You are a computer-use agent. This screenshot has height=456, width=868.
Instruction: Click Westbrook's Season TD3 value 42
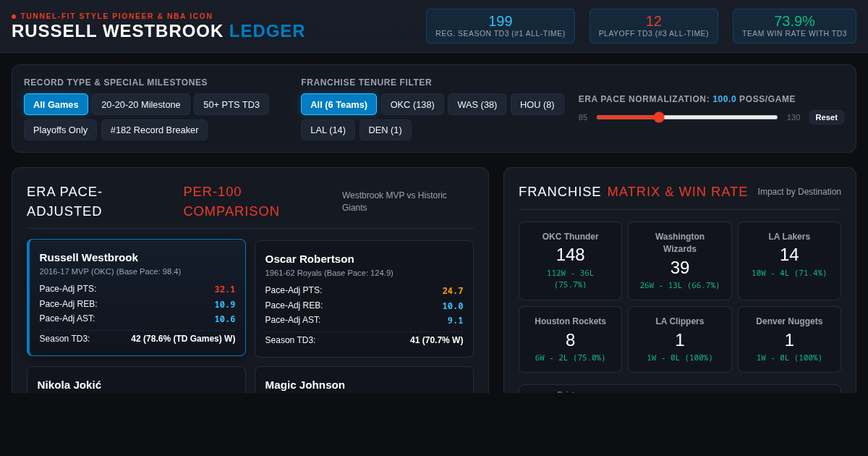pyautogui.click(x=183, y=339)
